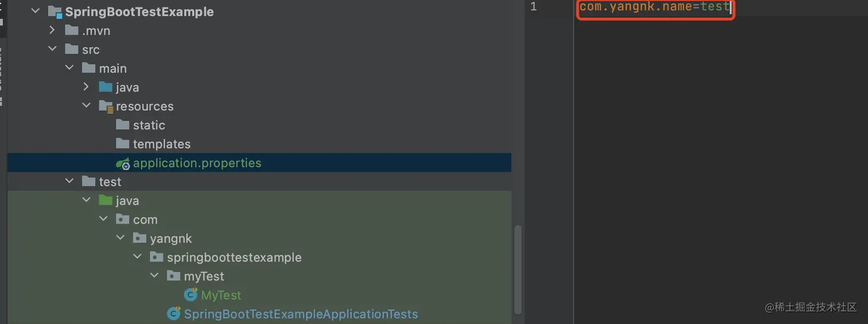Click the resources root folder icon

tap(106, 106)
